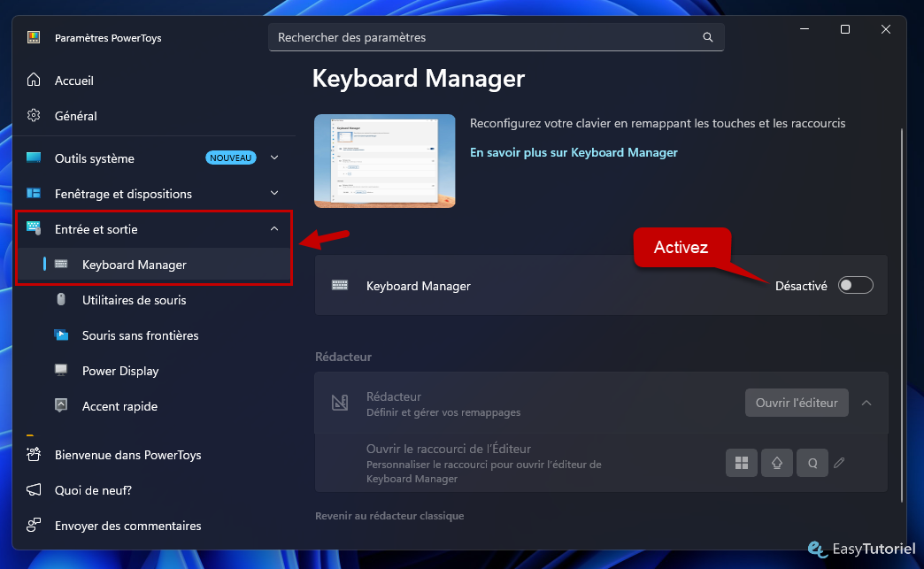Click the Utilitaires de souris mouse icon
This screenshot has width=924, height=569.
pos(61,299)
